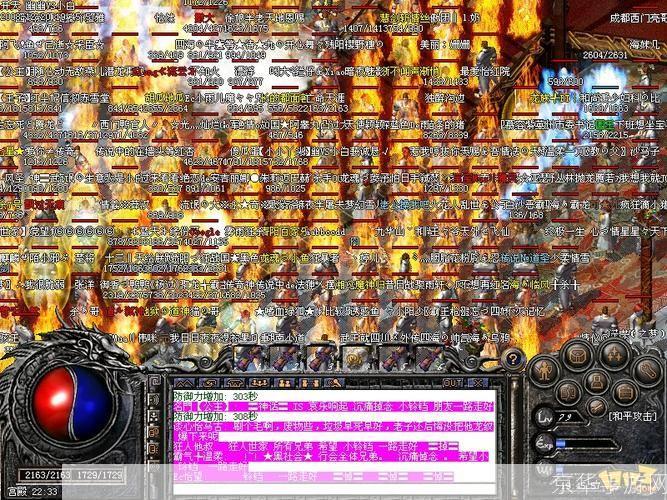This screenshot has width=667, height=500.
Task: Click the map scroll round button
Action: pyautogui.click(x=568, y=394)
